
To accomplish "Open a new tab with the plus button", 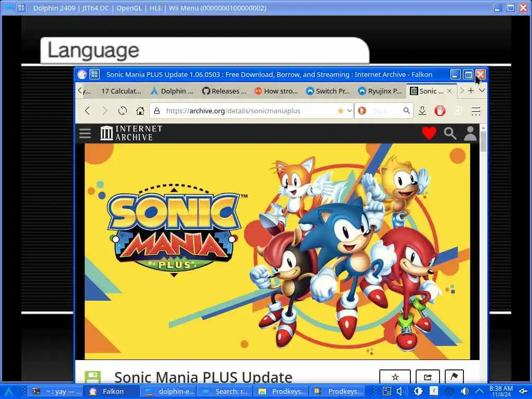I will (471, 91).
